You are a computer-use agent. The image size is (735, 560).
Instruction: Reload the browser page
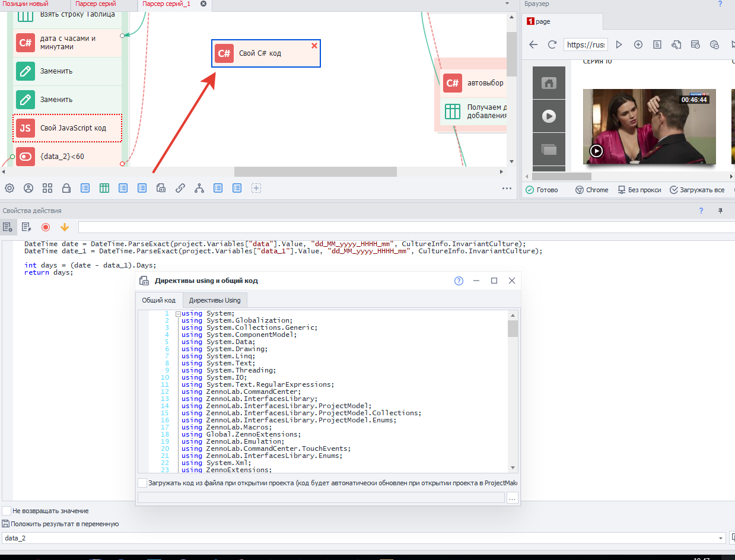point(552,44)
